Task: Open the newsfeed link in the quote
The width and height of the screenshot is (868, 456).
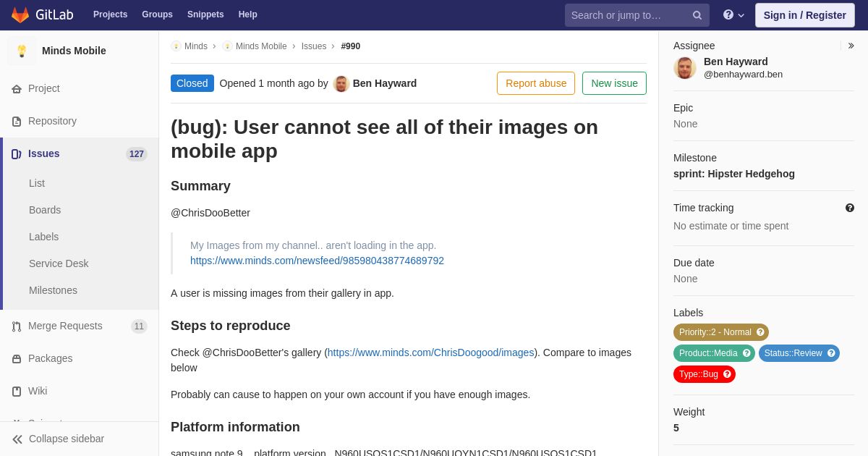Action: [317, 261]
